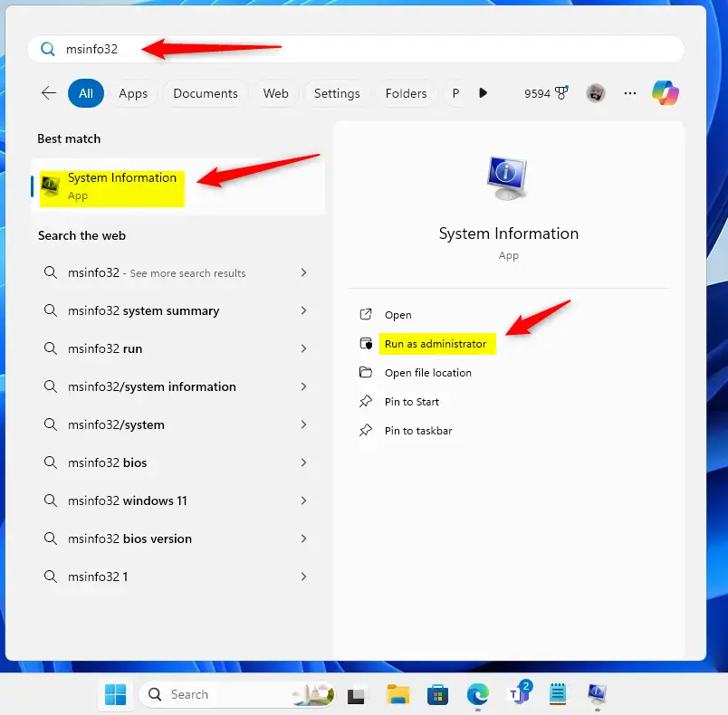Expand the msinfo32 bios chevron
Screen dimensions: 728x715
point(303,462)
